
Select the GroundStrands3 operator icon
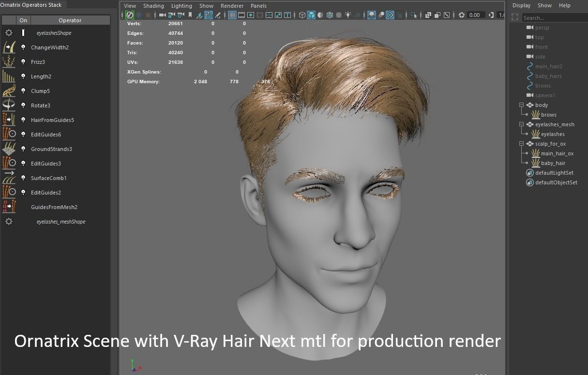click(x=9, y=149)
